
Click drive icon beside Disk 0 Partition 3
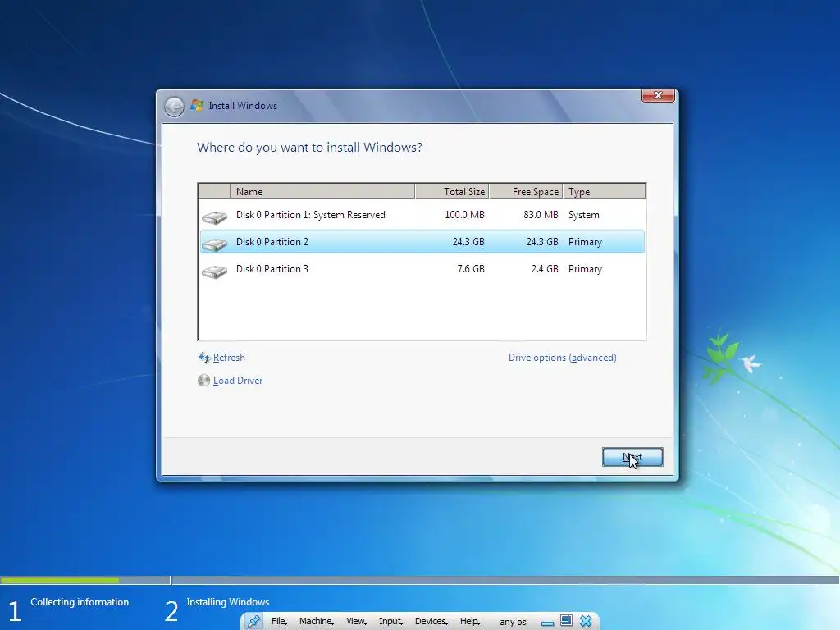[214, 272]
